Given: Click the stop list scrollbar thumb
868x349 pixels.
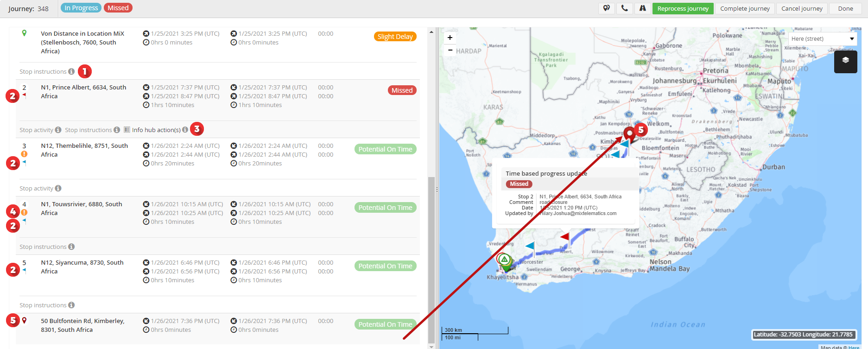Looking at the screenshot, I should (431, 260).
